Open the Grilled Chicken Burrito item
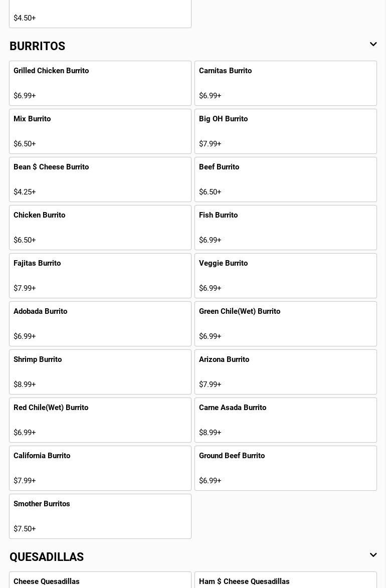 (100, 83)
